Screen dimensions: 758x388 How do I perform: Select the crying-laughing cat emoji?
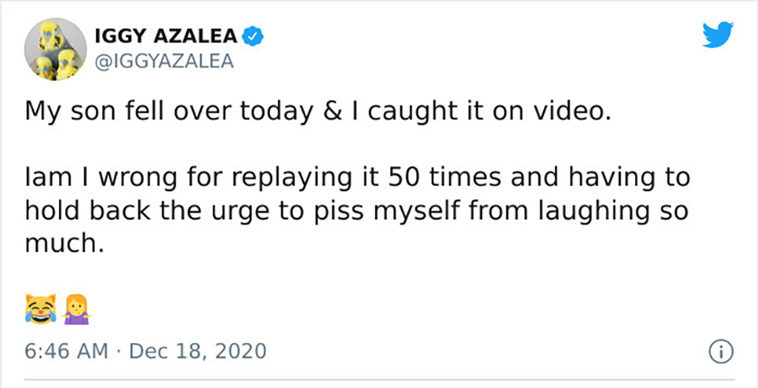(40, 308)
